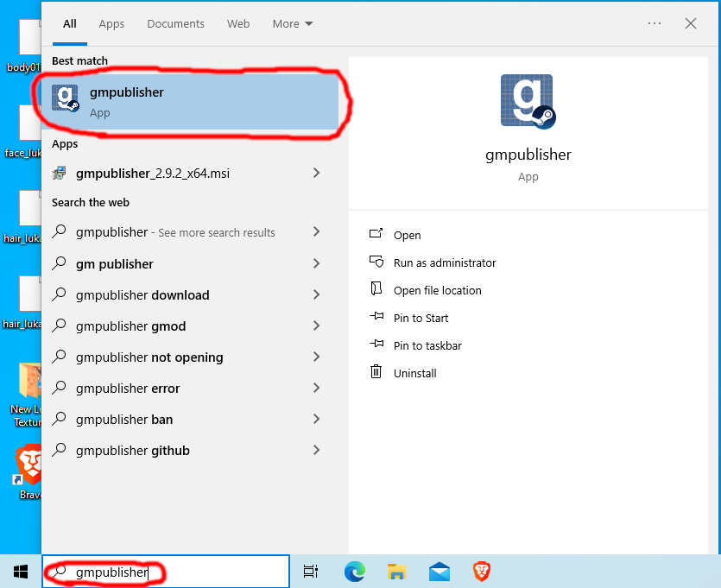Image resolution: width=721 pixels, height=588 pixels.
Task: Click the 'gmpublisher' title in details pane
Action: 528,155
